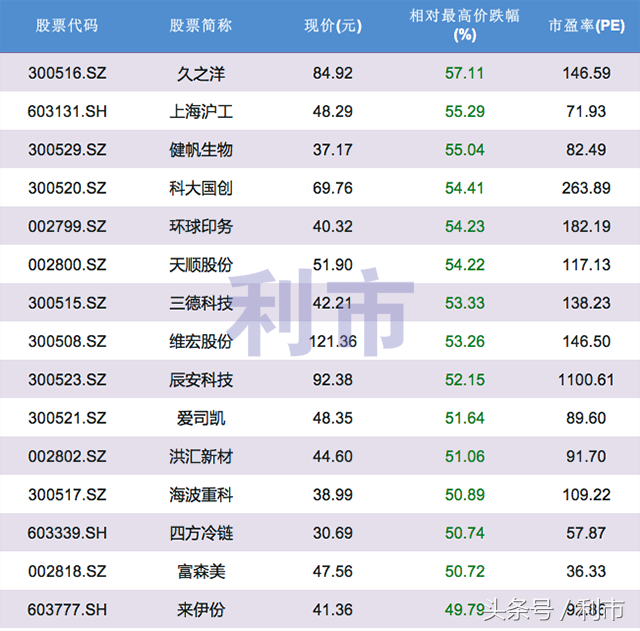Screen dimensions: 640x631
Task: Select stock code 603339.SH
Action: coord(67,533)
